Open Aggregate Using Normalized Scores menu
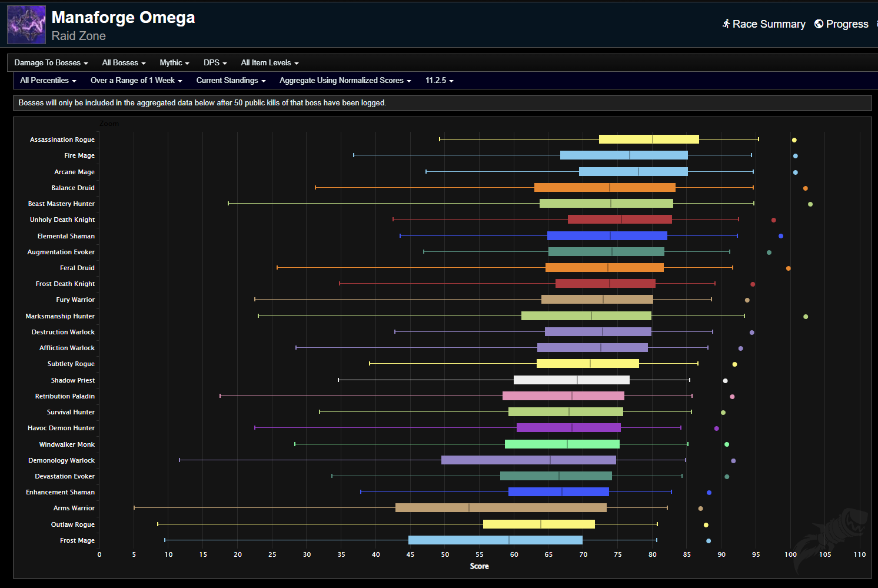The image size is (878, 588). coord(345,81)
